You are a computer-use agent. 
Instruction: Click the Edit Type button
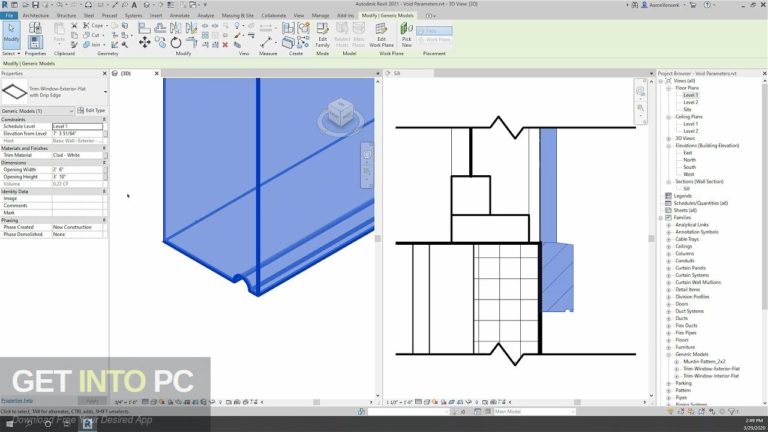92,111
